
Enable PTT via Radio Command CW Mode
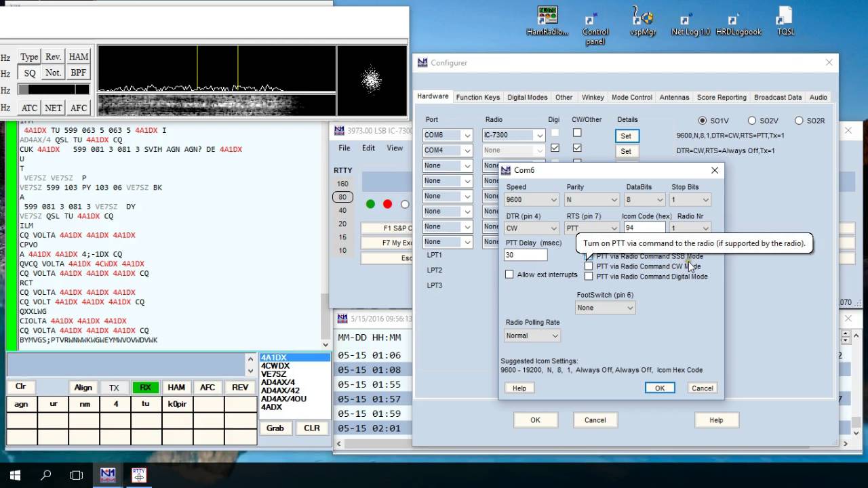coord(589,266)
